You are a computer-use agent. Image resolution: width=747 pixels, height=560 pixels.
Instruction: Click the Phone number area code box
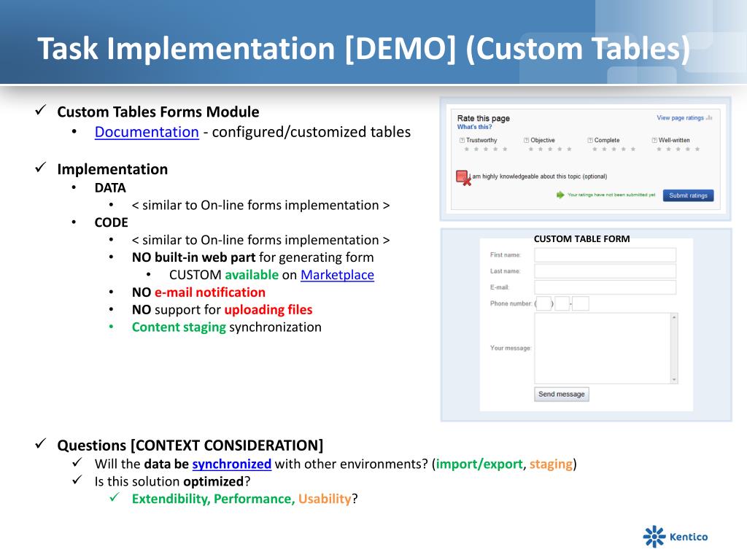tap(544, 303)
